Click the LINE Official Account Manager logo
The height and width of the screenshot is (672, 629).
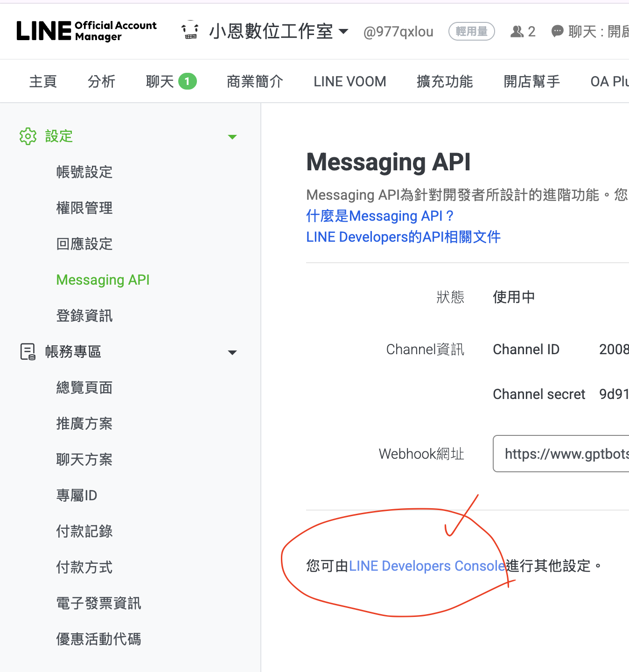[x=86, y=31]
